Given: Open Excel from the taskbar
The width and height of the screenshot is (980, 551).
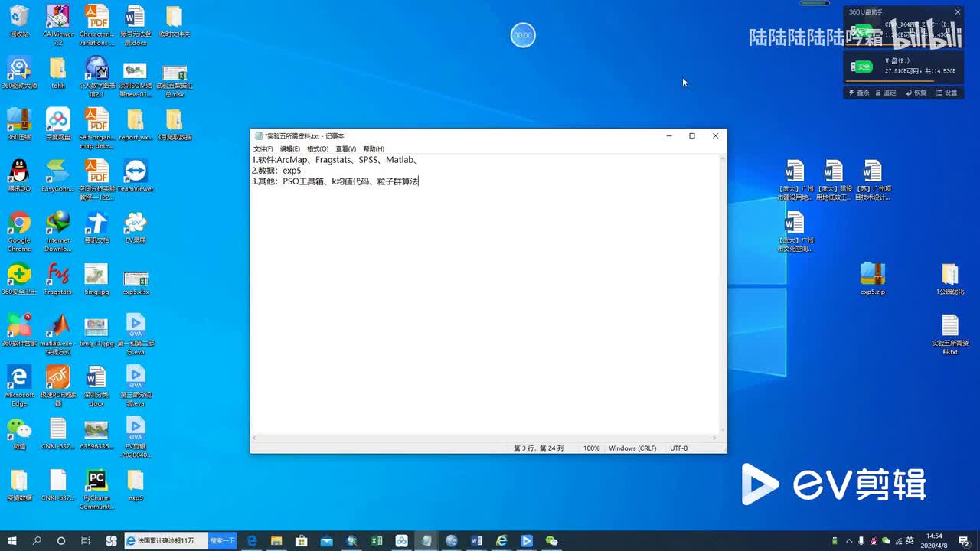Looking at the screenshot, I should tap(377, 541).
